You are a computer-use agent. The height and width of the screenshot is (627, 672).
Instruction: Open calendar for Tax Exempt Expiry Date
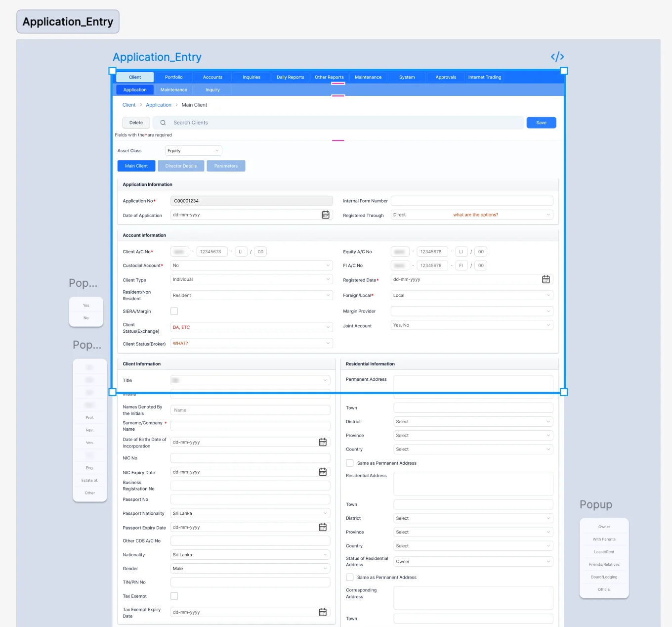323,612
